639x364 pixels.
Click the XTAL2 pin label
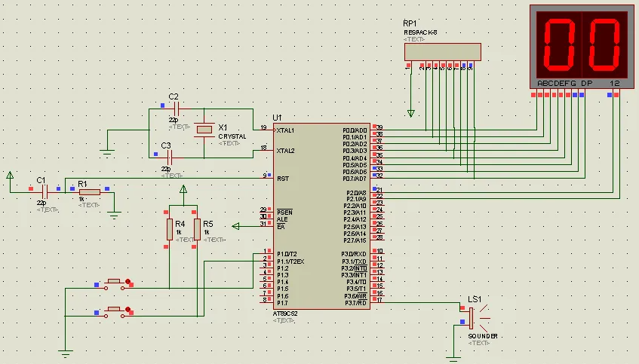[285, 151]
